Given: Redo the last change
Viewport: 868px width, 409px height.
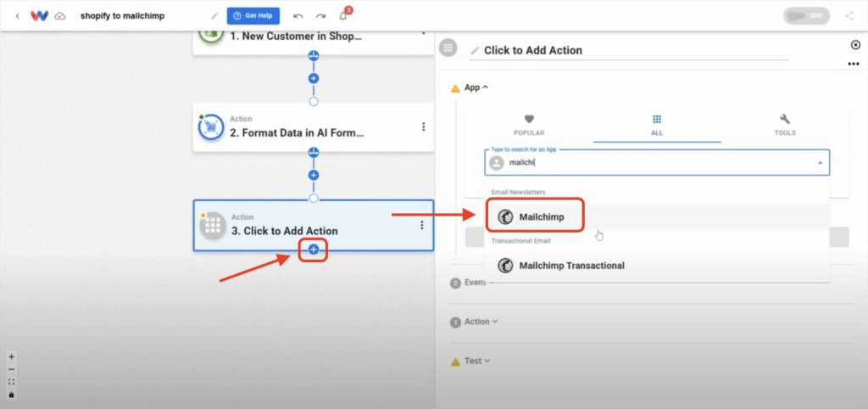Looking at the screenshot, I should (x=320, y=16).
